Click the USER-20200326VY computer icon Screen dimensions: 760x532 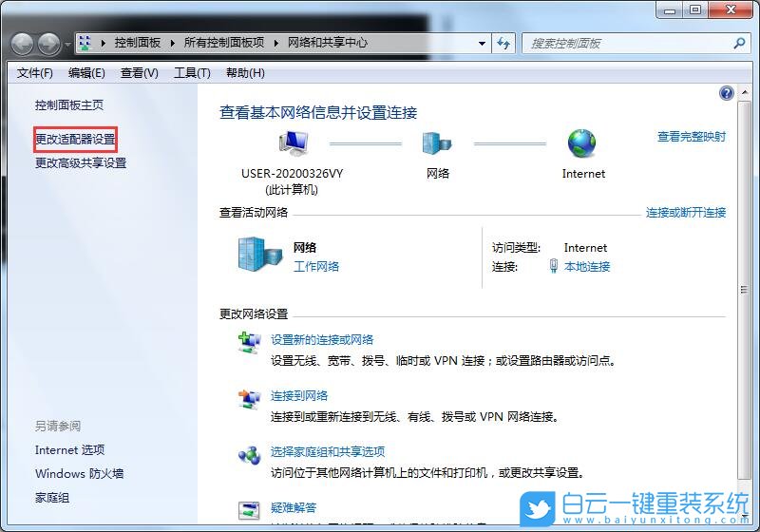point(294,143)
